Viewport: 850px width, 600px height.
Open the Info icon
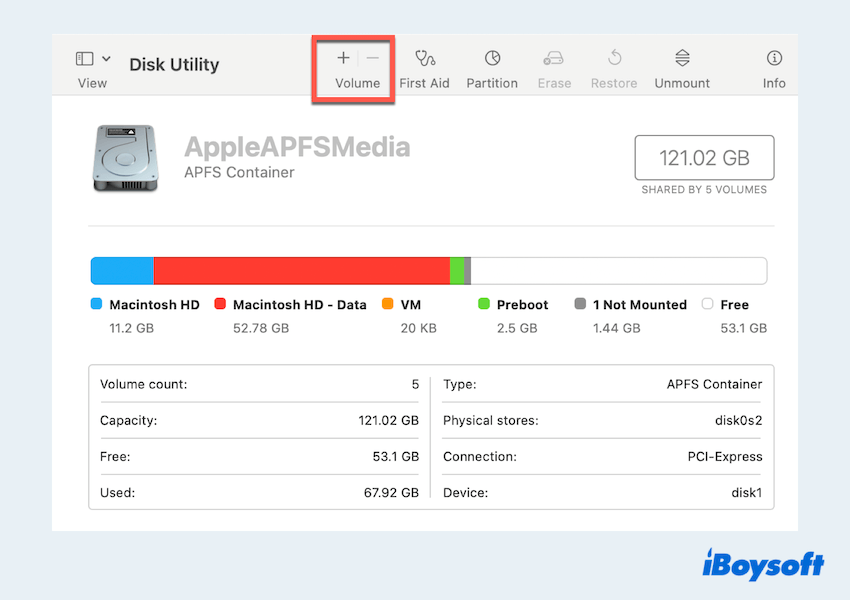tap(774, 58)
